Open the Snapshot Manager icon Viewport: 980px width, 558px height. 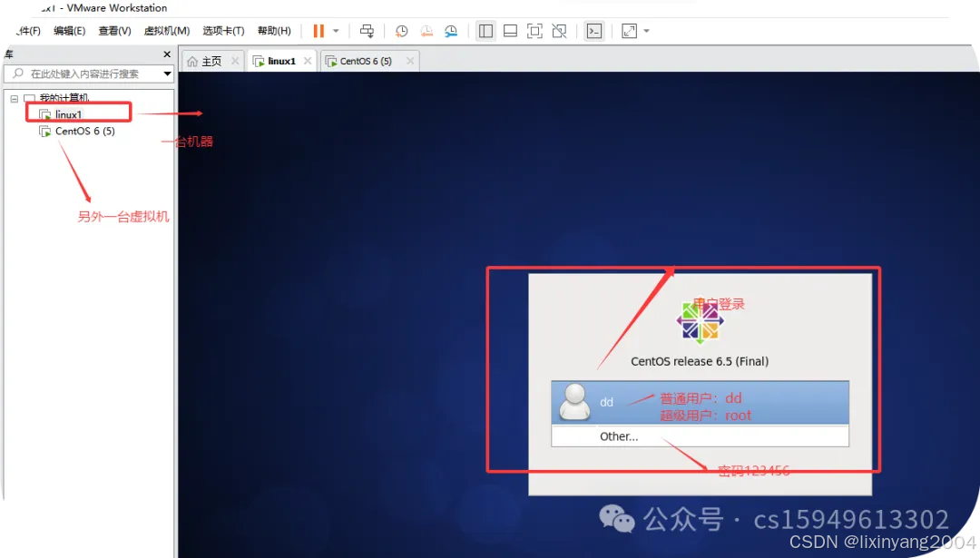[x=451, y=31]
